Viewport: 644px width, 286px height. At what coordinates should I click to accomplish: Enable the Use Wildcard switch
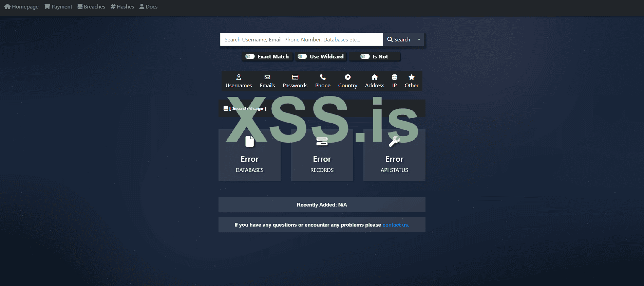pos(302,56)
